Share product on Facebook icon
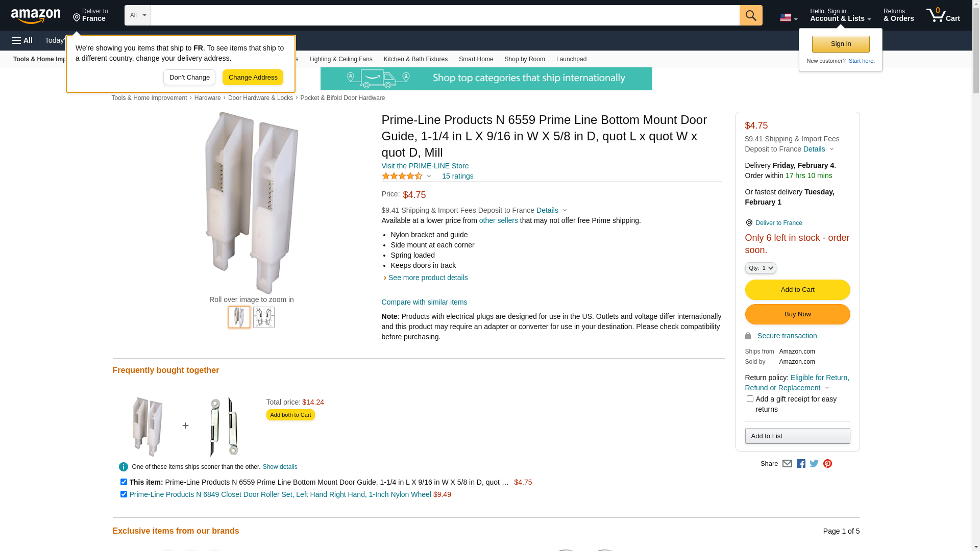The height and width of the screenshot is (551, 980). [x=801, y=463]
